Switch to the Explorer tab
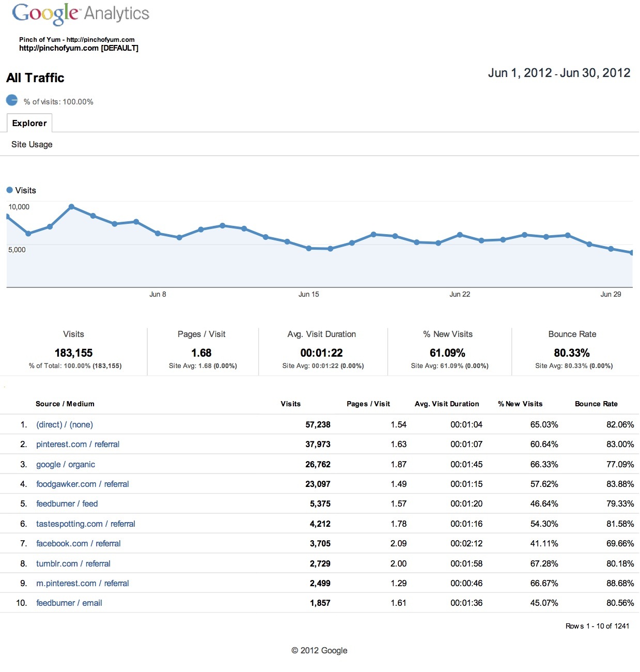 tap(29, 123)
